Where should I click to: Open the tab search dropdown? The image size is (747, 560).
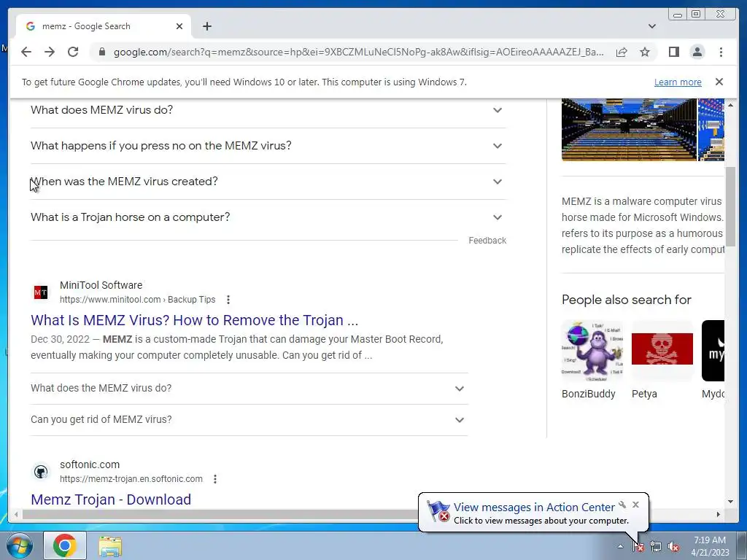pyautogui.click(x=652, y=26)
